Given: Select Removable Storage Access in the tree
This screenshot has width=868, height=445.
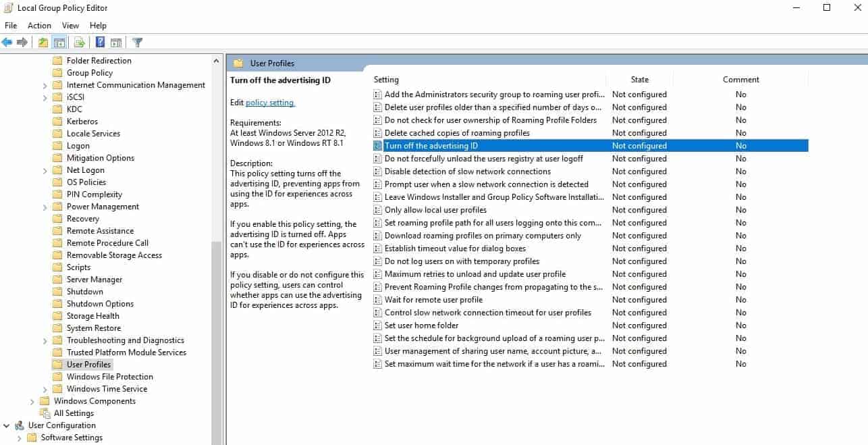Looking at the screenshot, I should 114,255.
